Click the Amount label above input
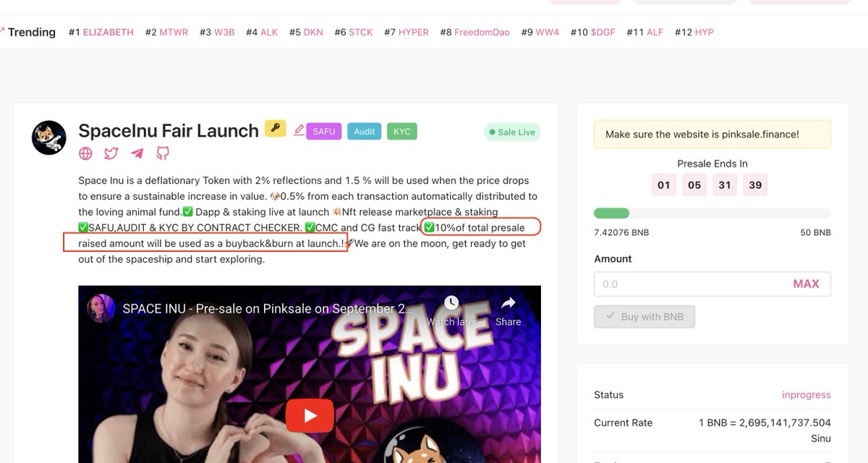The image size is (868, 463). pyautogui.click(x=613, y=259)
